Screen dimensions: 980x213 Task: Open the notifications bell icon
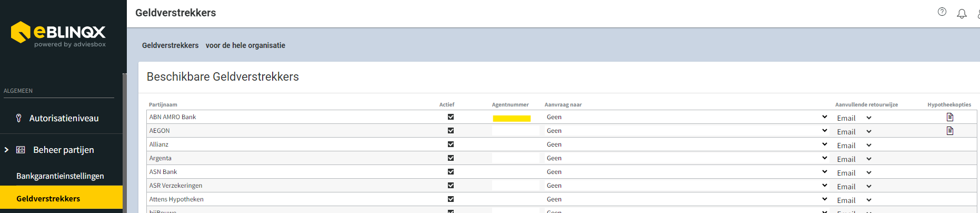(x=962, y=14)
